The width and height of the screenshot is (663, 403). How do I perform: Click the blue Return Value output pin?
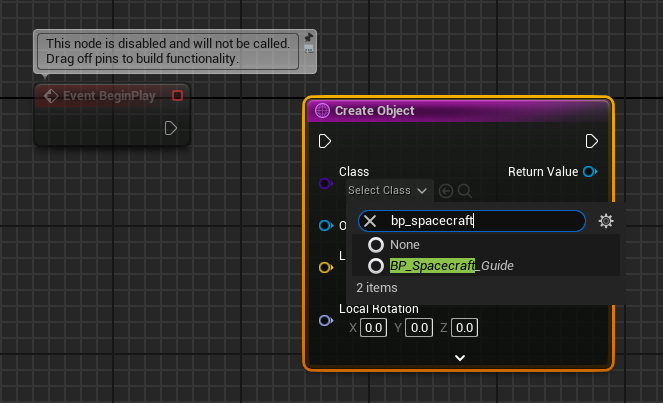[x=590, y=172]
